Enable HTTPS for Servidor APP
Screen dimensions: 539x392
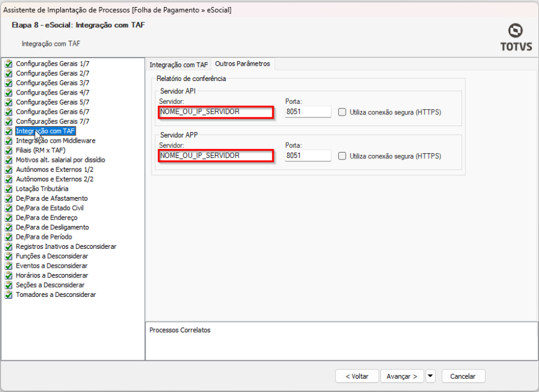[x=342, y=156]
